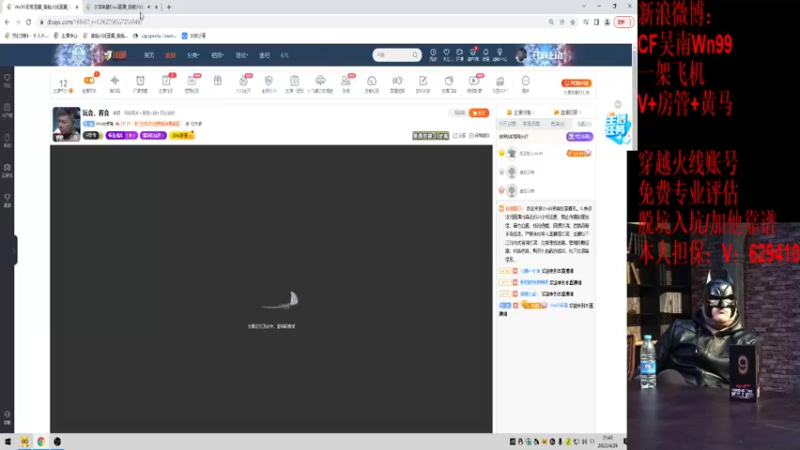This screenshot has height=450, width=800.
Task: Select the orange 直播 navigation item
Action: tap(170, 55)
